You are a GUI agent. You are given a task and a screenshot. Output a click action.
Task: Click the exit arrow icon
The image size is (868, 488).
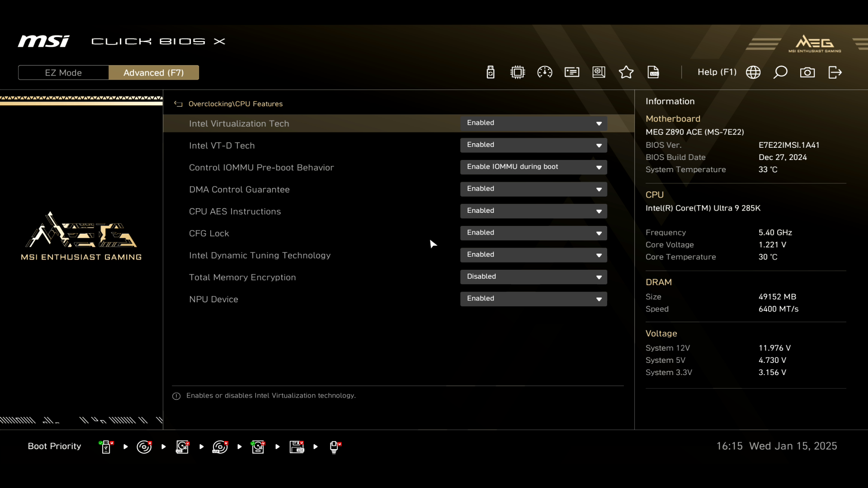coord(835,72)
